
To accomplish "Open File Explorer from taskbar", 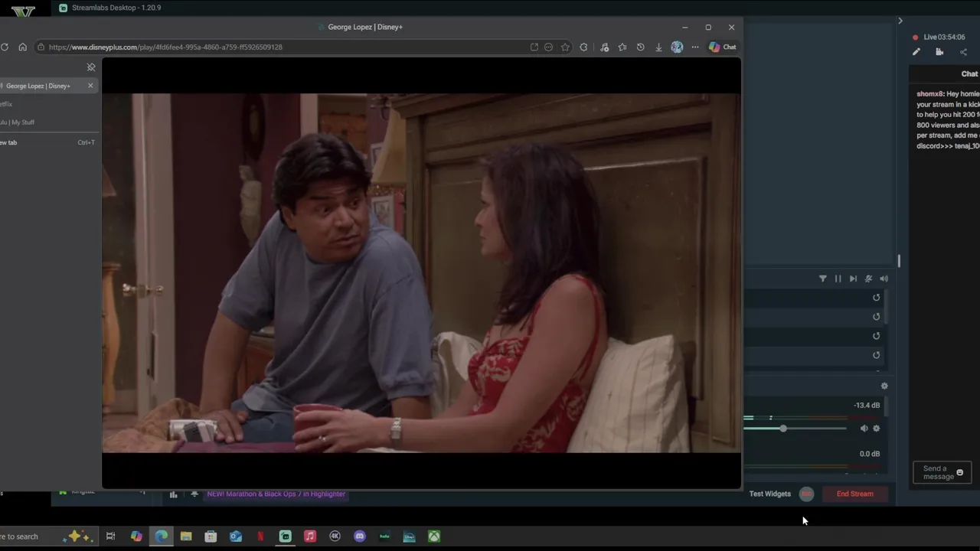I will [186, 536].
